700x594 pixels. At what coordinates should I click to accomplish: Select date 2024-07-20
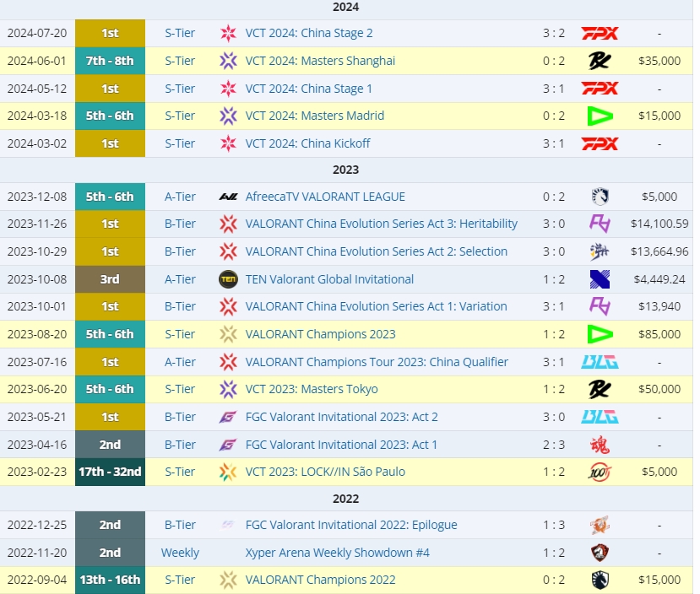click(x=37, y=33)
